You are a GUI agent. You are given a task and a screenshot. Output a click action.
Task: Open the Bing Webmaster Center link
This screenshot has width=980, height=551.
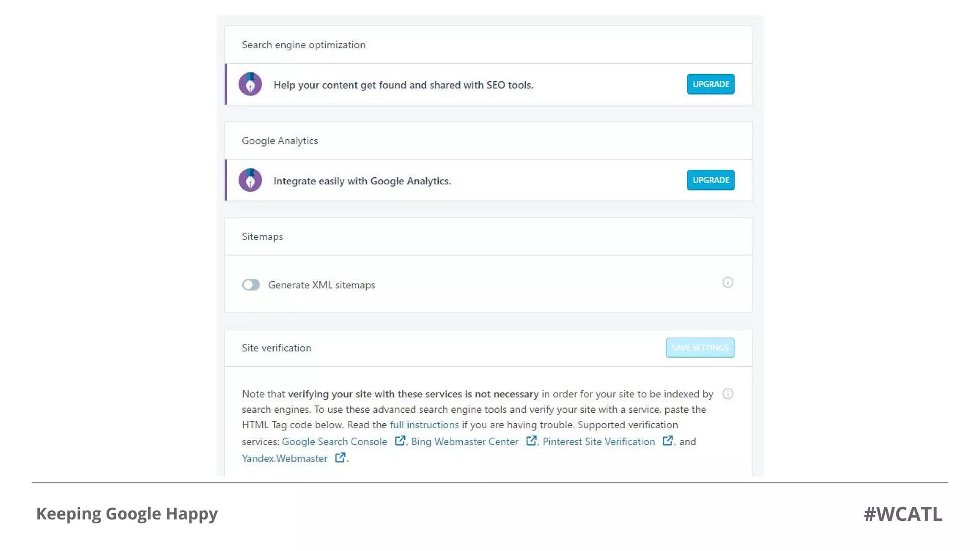(465, 441)
